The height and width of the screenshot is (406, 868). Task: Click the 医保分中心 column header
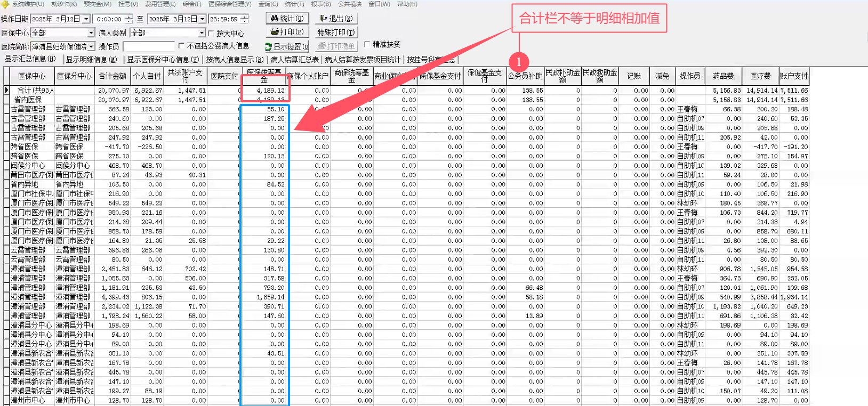coord(74,76)
